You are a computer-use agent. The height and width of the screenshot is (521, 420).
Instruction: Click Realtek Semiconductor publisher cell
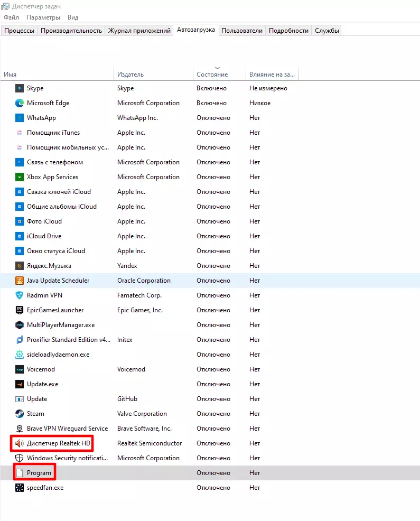pos(150,443)
